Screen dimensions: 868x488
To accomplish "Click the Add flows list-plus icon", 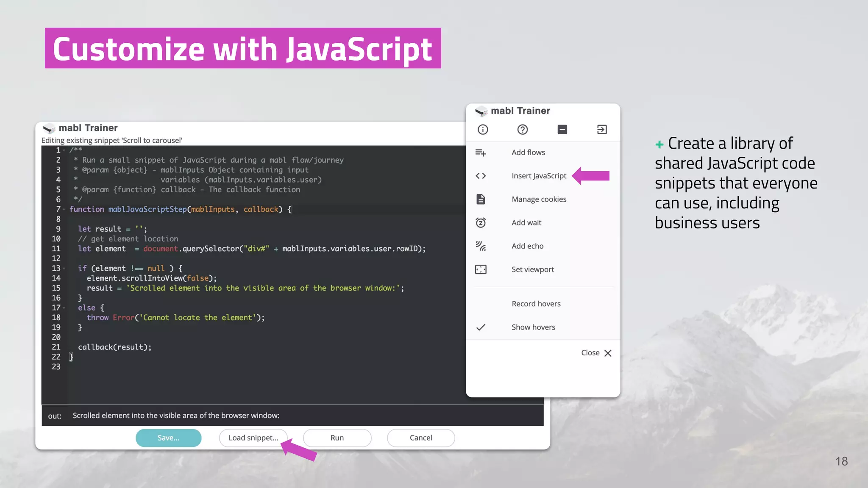I will (481, 152).
